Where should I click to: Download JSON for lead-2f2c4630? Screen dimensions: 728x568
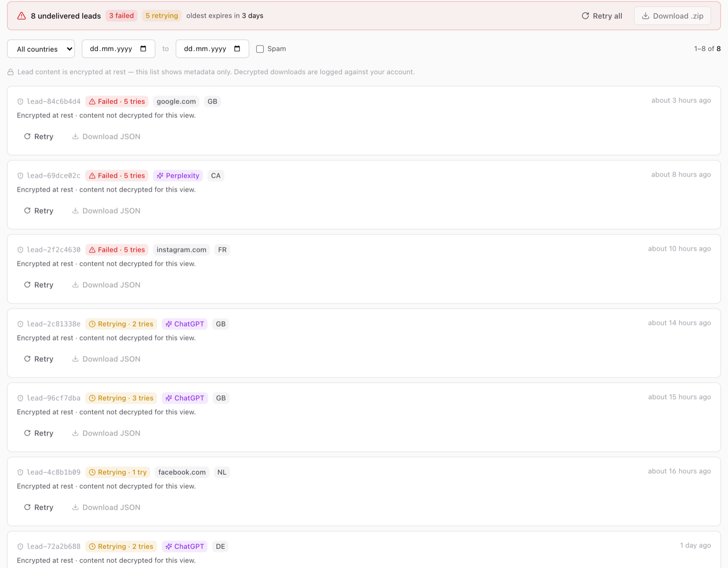(x=106, y=285)
